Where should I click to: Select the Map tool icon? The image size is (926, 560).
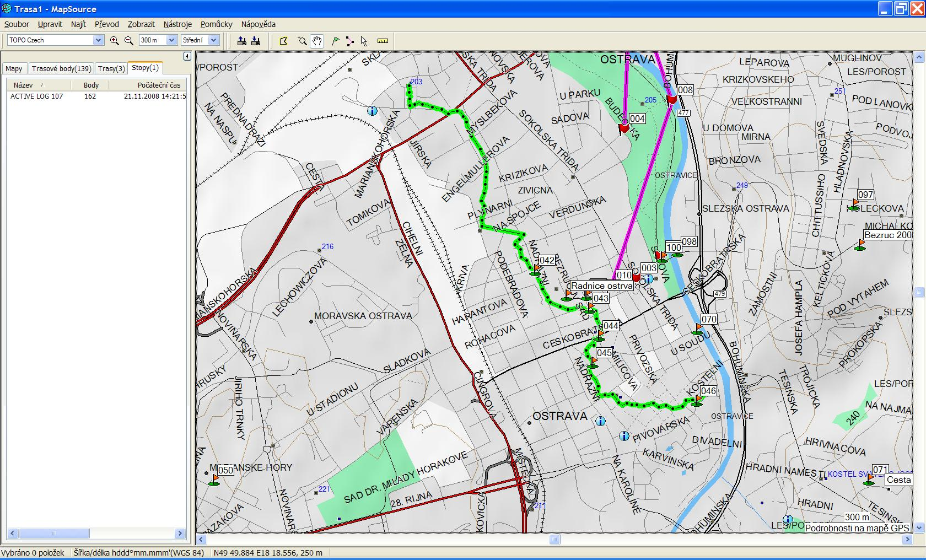tap(284, 41)
